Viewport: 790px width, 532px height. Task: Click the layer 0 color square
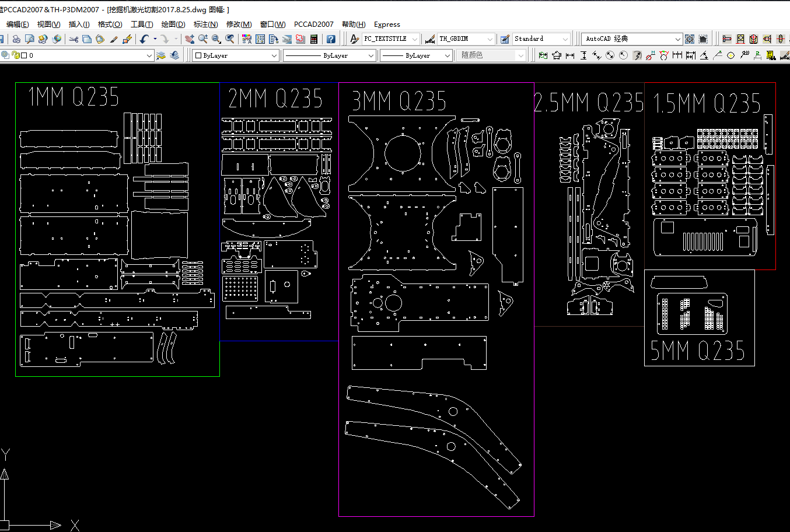point(24,55)
